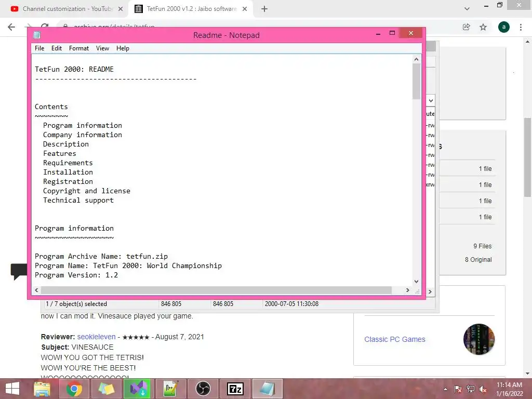
Task: Click 'TetFun 2000: README' heading text
Action: click(x=74, y=69)
